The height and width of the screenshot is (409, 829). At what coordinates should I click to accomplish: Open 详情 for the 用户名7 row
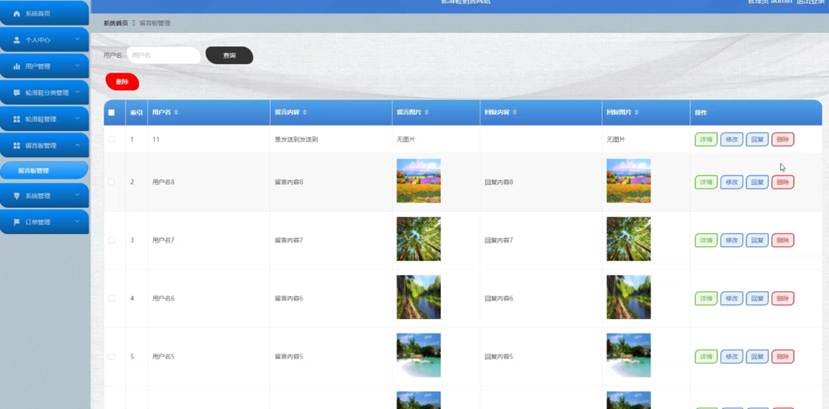point(706,240)
